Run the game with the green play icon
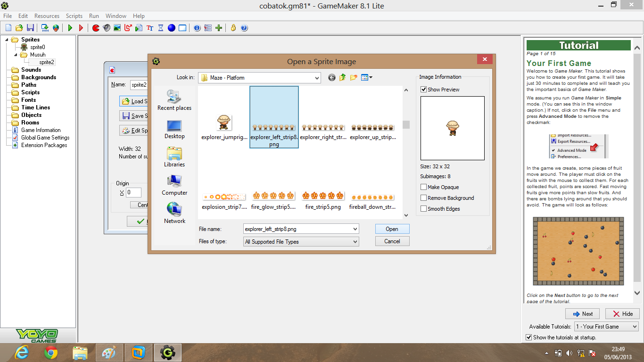 coord(69,28)
